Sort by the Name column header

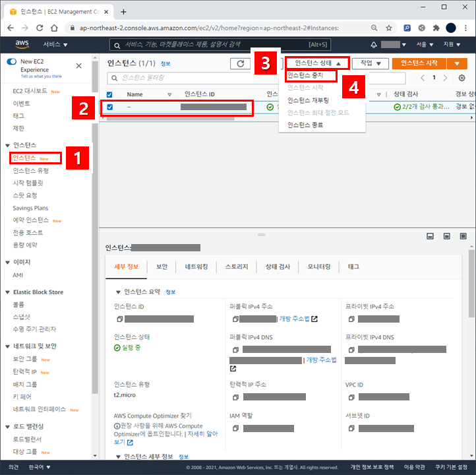134,94
